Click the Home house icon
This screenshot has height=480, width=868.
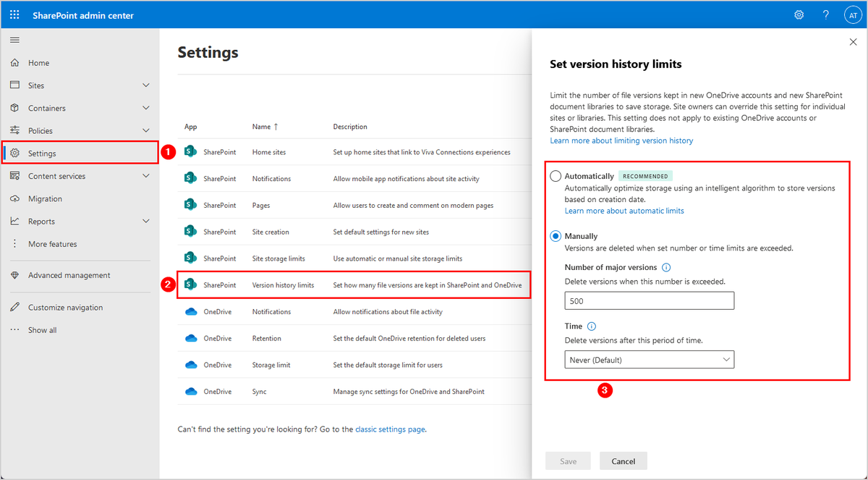click(14, 63)
